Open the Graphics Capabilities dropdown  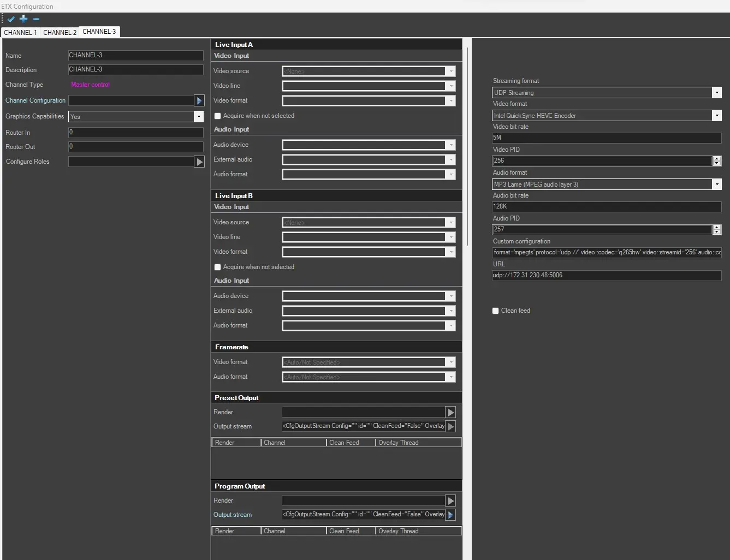pyautogui.click(x=199, y=116)
